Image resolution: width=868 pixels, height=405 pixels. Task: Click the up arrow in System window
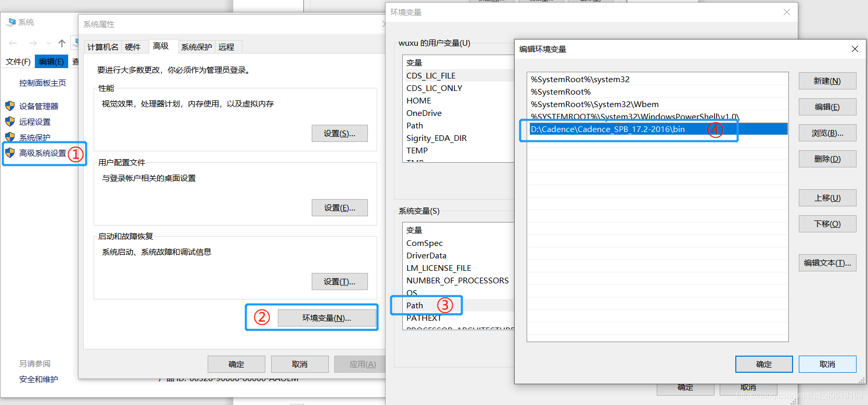coord(62,43)
